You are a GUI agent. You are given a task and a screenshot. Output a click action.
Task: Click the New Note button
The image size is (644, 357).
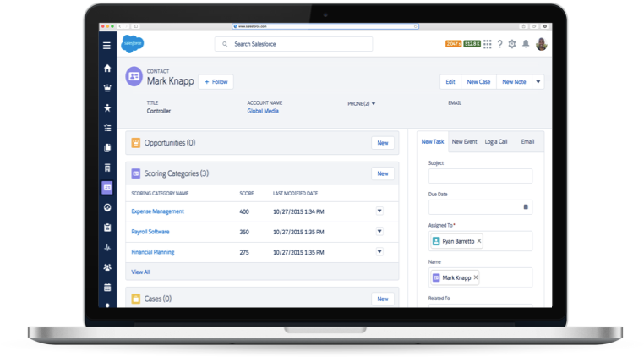pos(514,82)
